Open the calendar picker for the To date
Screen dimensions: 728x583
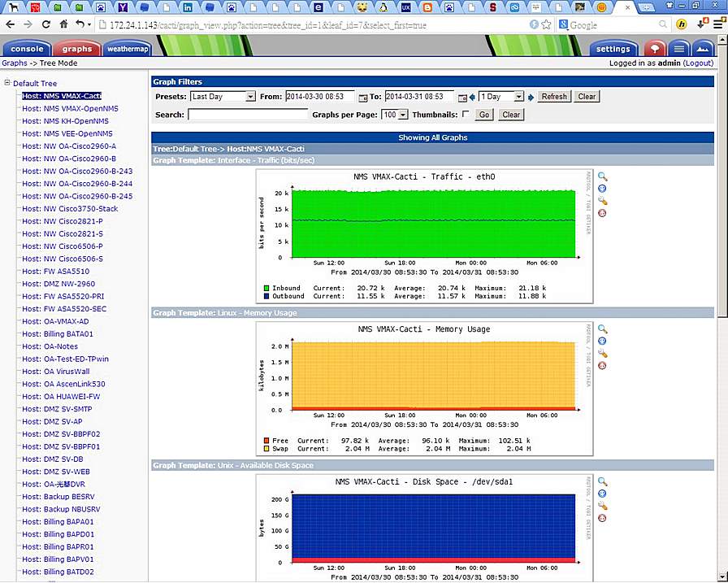(462, 97)
